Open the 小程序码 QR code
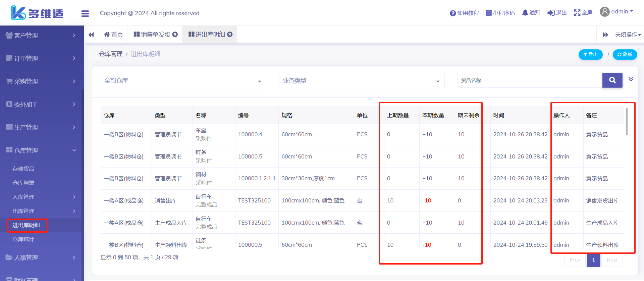 500,13
